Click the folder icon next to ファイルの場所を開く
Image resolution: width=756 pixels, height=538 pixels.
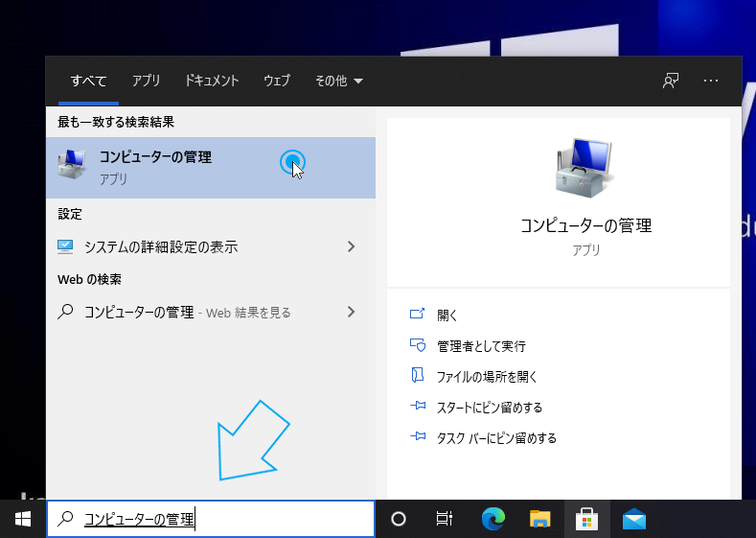click(417, 375)
